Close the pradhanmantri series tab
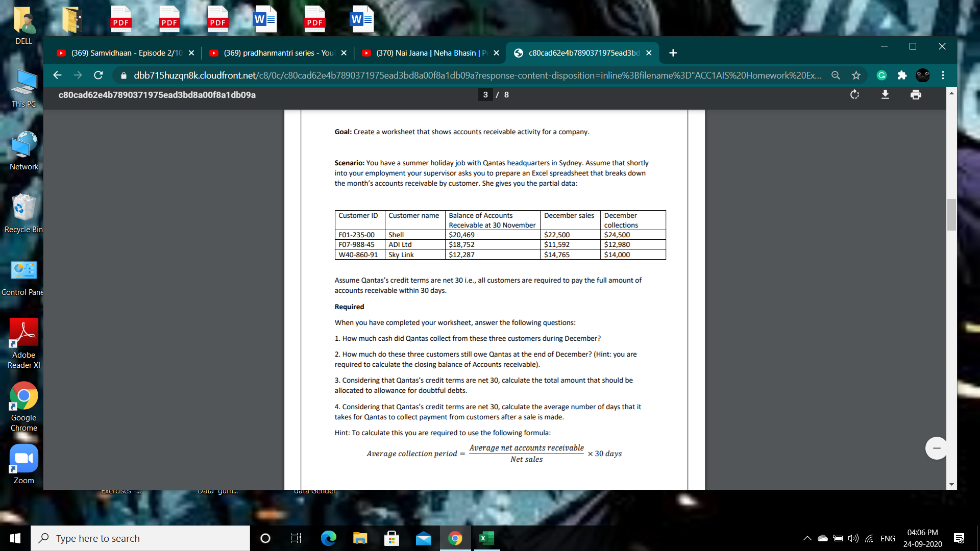 [x=344, y=53]
